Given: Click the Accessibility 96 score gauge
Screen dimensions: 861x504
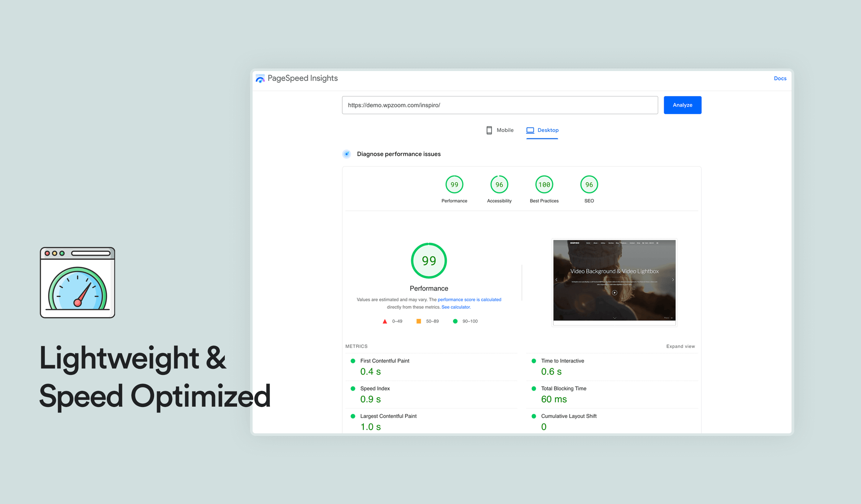Looking at the screenshot, I should point(499,185).
